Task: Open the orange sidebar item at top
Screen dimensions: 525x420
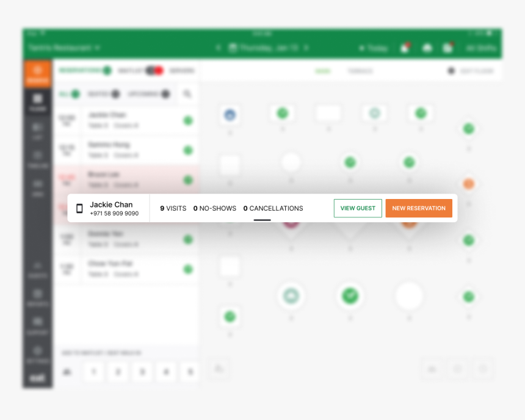Action: [x=37, y=74]
